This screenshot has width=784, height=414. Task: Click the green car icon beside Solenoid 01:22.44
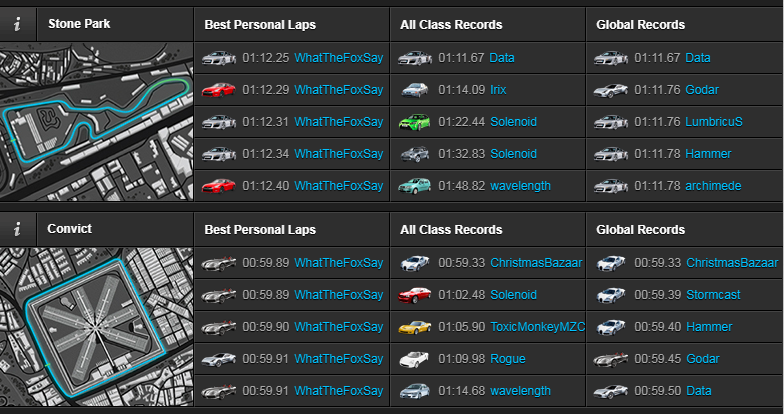[x=414, y=122]
